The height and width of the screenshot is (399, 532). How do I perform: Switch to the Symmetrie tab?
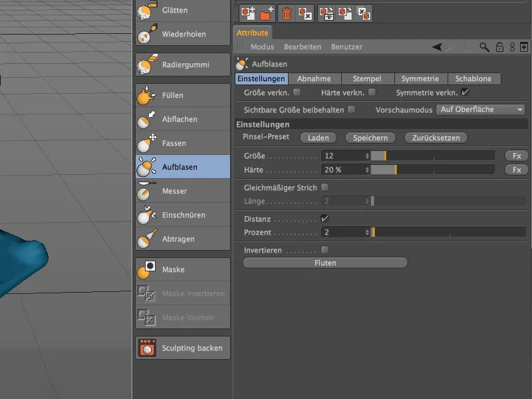[x=420, y=78]
